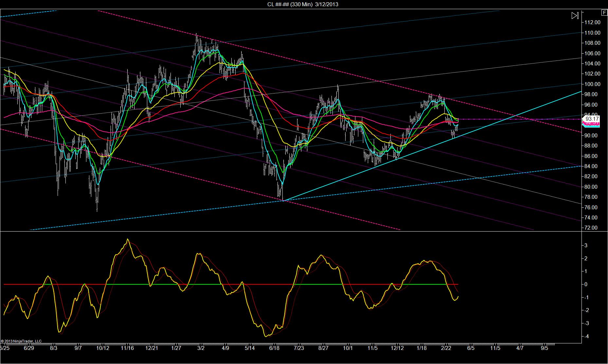Viewport: 608px width, 364px height.
Task: Click the 4/7 date on time axis
Action: click(x=520, y=348)
